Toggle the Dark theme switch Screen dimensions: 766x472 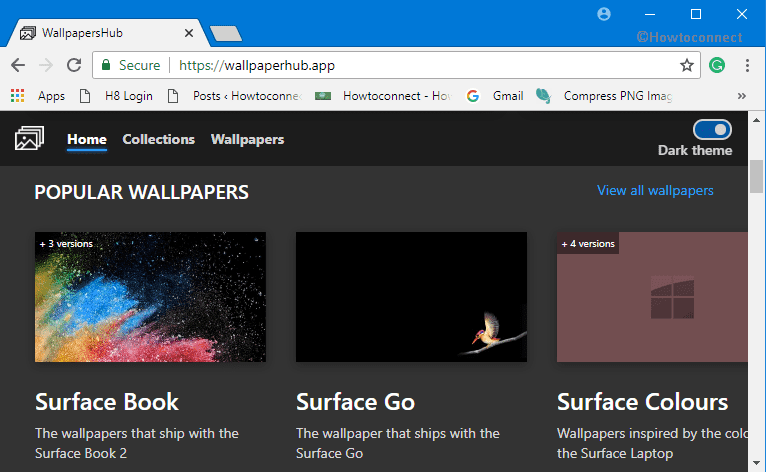[712, 129]
